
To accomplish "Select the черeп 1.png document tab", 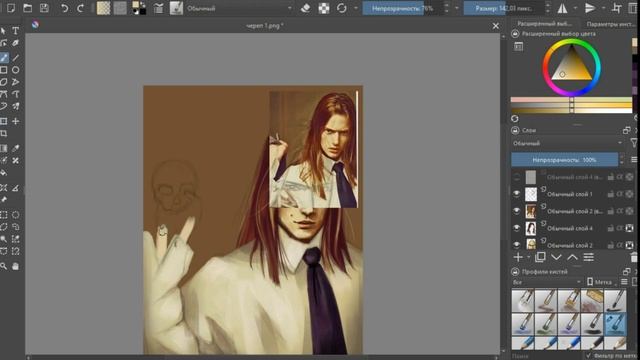I will click(264, 25).
